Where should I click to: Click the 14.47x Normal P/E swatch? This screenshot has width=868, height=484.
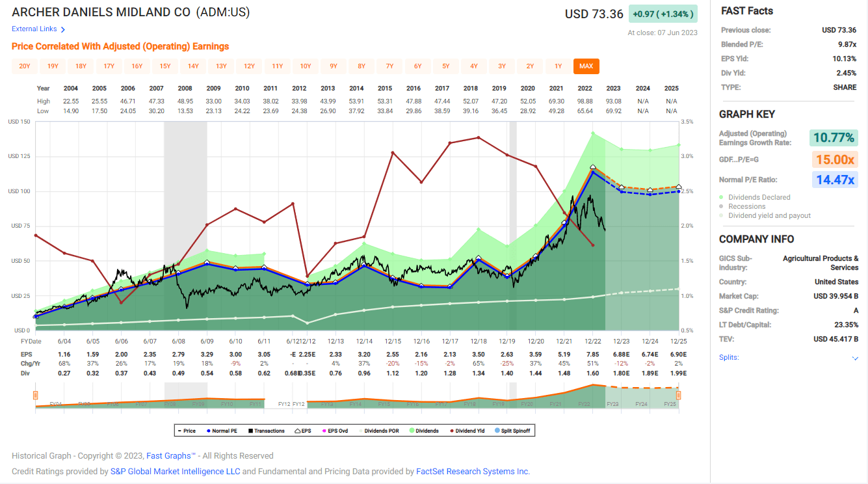[x=834, y=180]
